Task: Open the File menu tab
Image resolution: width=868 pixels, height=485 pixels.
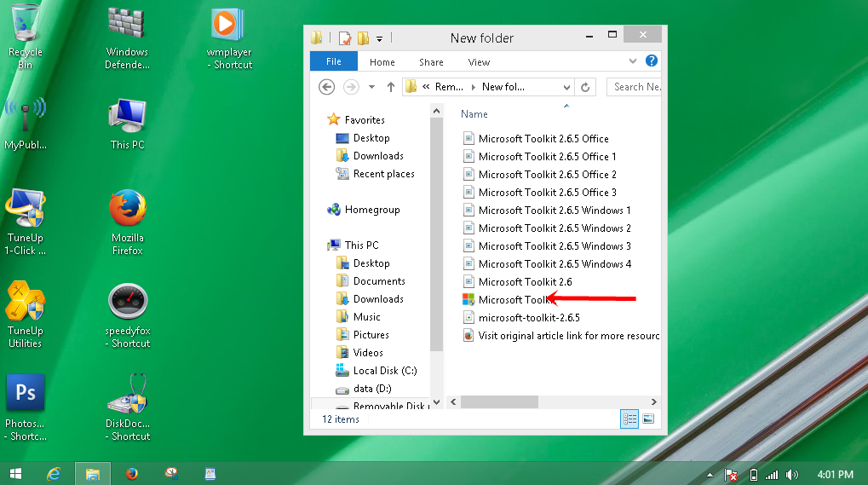Action: [333, 61]
